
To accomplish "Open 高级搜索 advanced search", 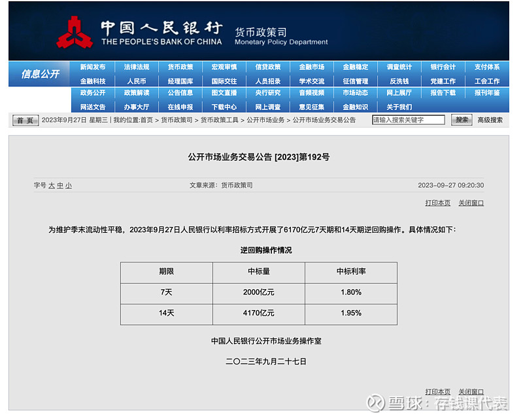I will (x=490, y=120).
